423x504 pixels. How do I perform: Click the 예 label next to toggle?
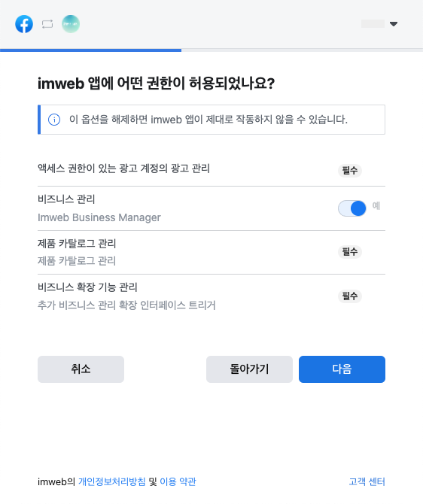(x=376, y=205)
